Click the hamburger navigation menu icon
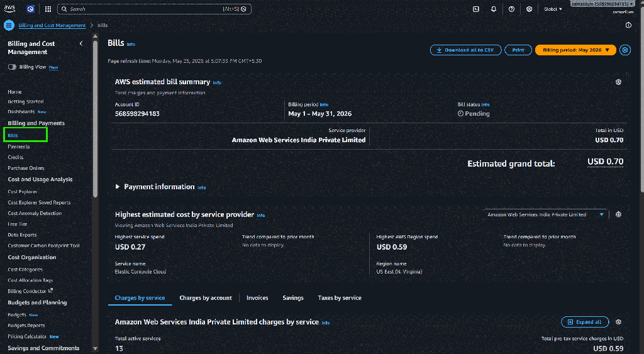The image size is (644, 354). pyautogui.click(x=9, y=25)
